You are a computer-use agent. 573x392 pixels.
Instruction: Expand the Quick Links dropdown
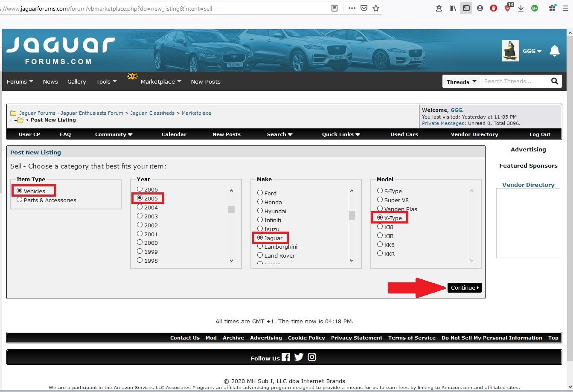point(341,134)
